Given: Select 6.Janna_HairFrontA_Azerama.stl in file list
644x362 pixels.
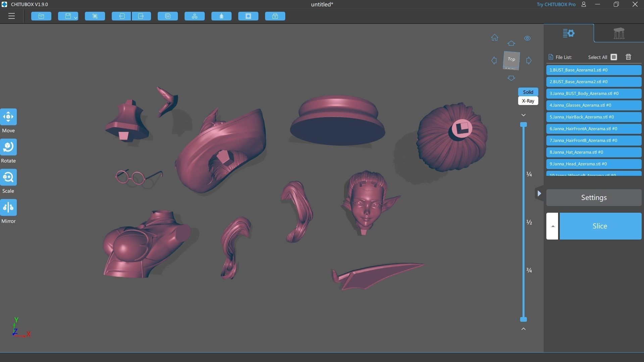Looking at the screenshot, I should tap(594, 129).
